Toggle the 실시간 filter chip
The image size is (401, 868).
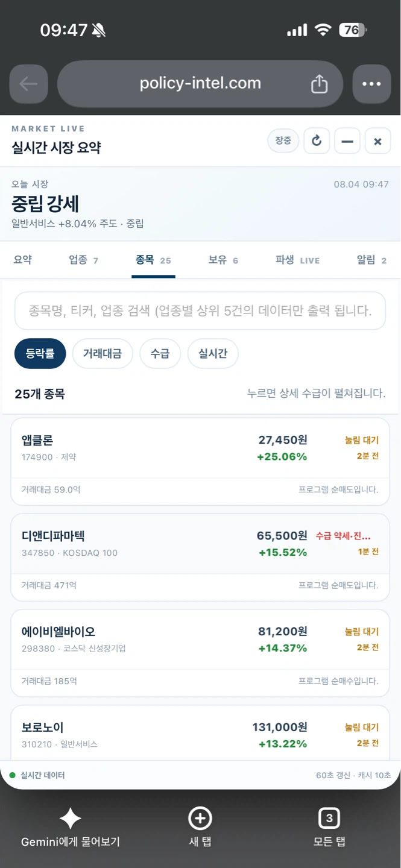point(213,353)
